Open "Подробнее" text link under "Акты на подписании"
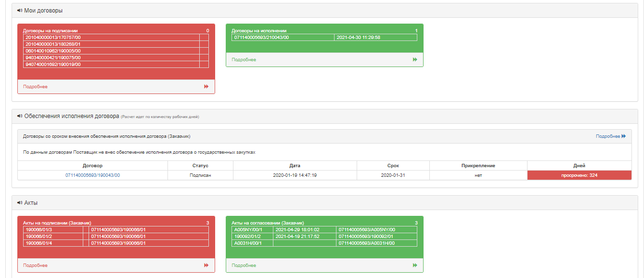This screenshot has width=644, height=278. coord(35,265)
